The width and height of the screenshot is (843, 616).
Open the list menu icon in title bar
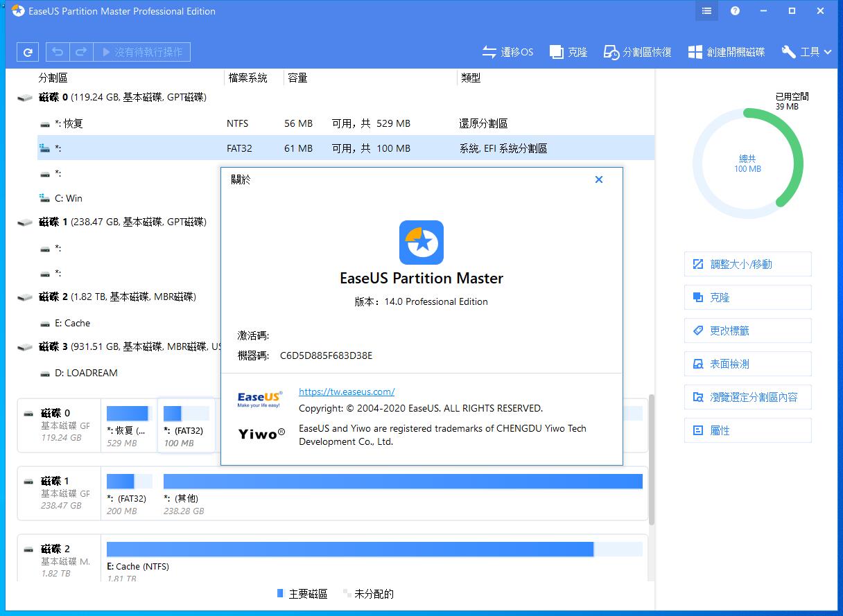(x=706, y=11)
